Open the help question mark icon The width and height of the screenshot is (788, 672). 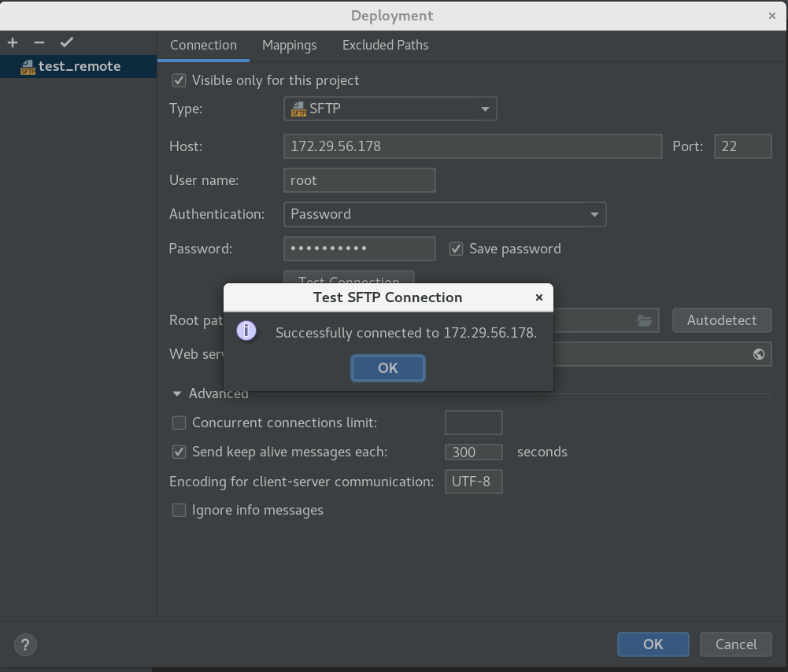[25, 644]
